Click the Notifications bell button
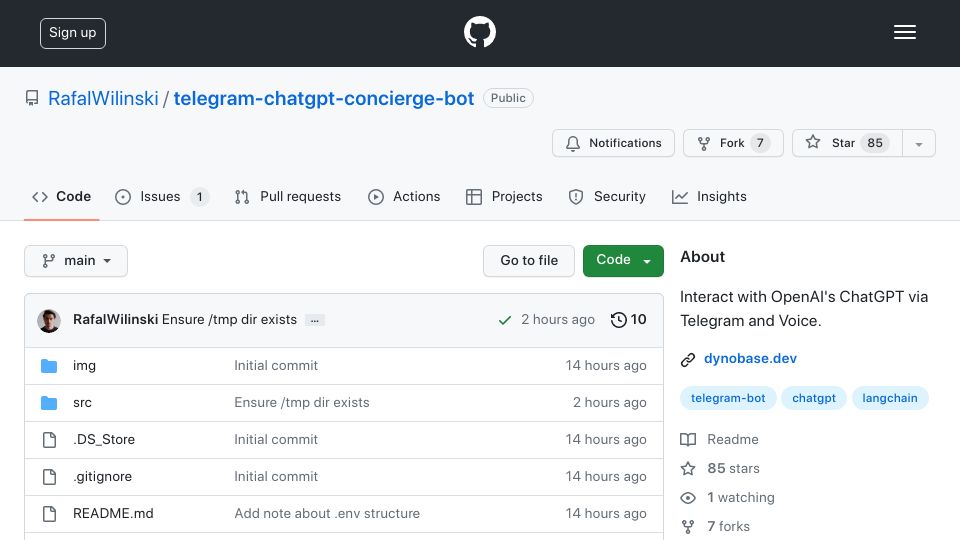The width and height of the screenshot is (960, 540). pos(613,143)
